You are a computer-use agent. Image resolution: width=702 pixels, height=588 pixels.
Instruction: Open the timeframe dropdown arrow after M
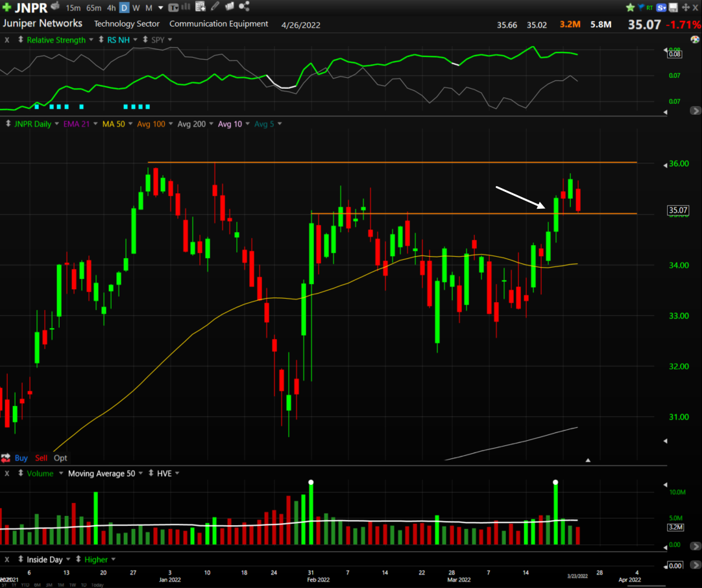tap(161, 8)
